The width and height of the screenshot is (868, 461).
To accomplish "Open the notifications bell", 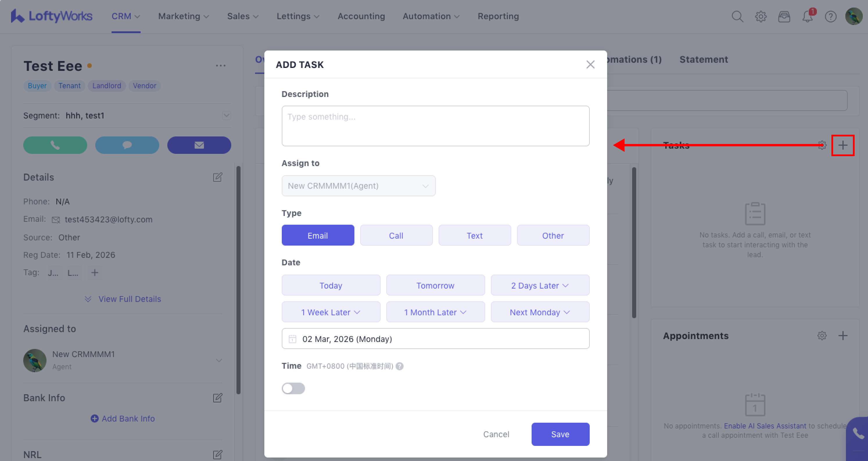I will [x=807, y=16].
